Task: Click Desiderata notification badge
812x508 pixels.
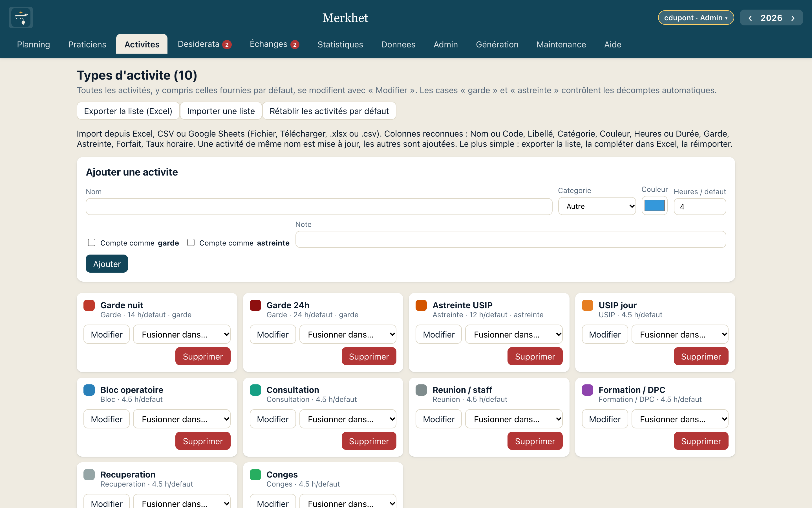Action: coord(227,45)
